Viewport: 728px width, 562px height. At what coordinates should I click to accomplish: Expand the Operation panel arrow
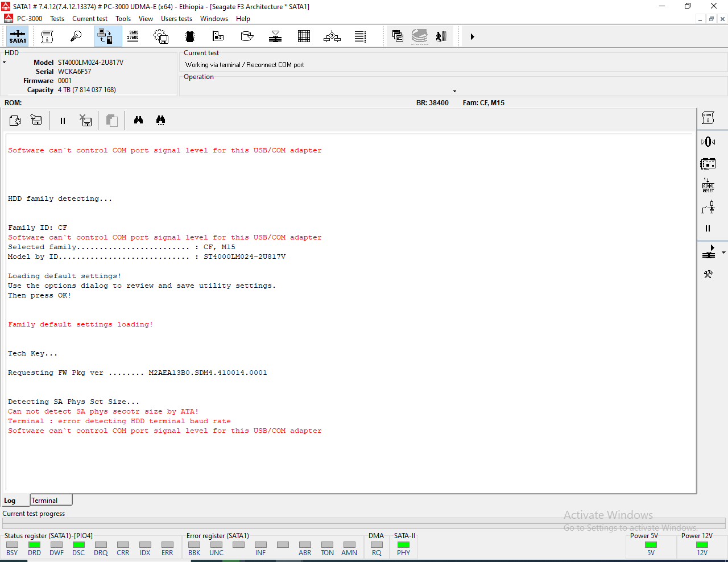pos(454,91)
